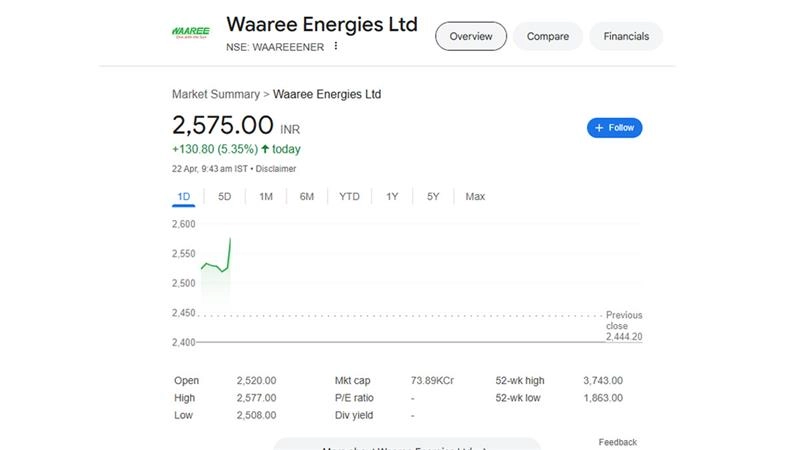
Task: Click the Waaree Energies Ltd page title
Action: (322, 24)
